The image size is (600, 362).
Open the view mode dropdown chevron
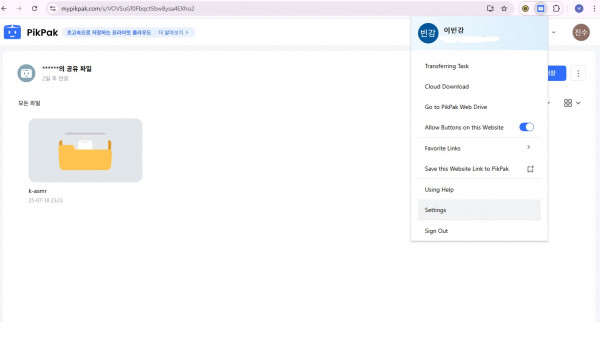[578, 103]
